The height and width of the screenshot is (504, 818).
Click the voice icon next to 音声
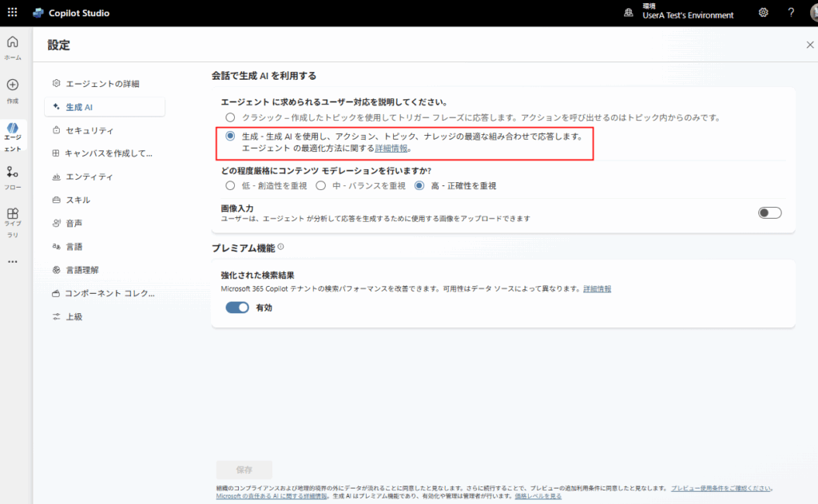point(57,223)
